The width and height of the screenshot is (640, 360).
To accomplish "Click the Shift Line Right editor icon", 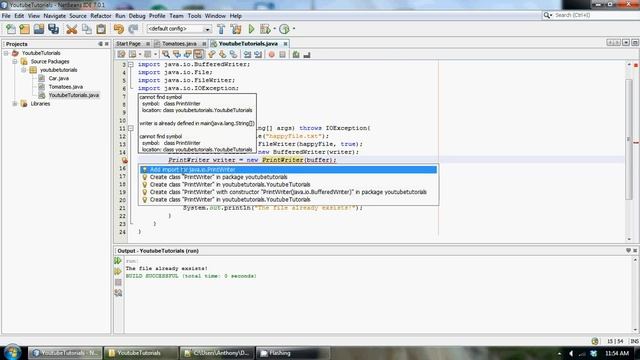I will (x=258, y=54).
